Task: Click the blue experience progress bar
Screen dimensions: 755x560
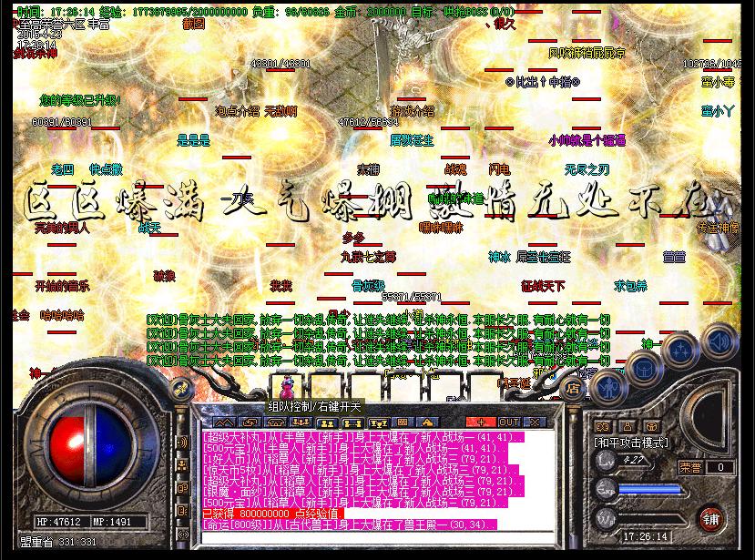Action: coord(649,490)
